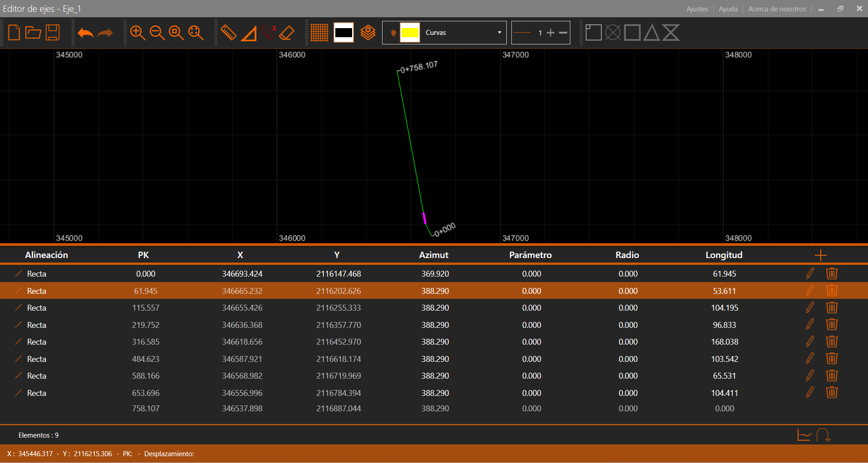Open the Ajustes menu
The image size is (868, 463).
pos(697,9)
